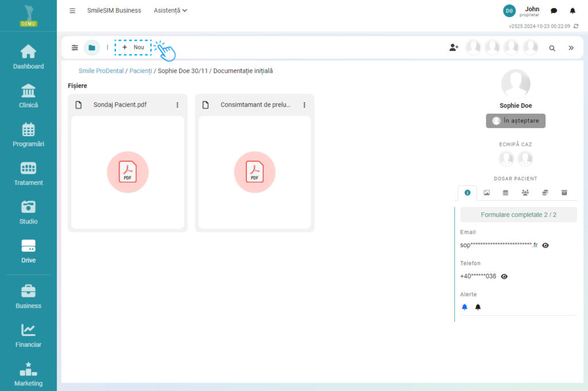
Task: Open options menu for Sondaj Pacient.pdf
Action: point(177,105)
